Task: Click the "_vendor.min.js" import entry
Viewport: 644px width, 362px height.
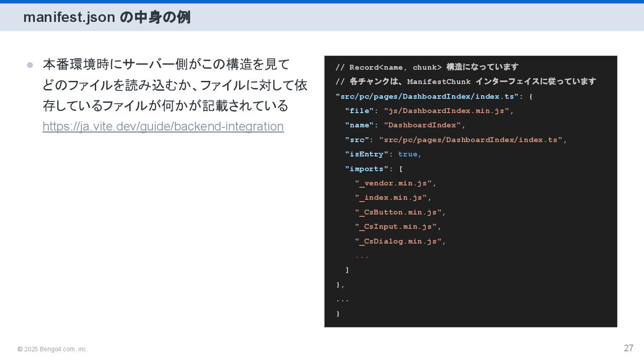Action: pos(394,183)
